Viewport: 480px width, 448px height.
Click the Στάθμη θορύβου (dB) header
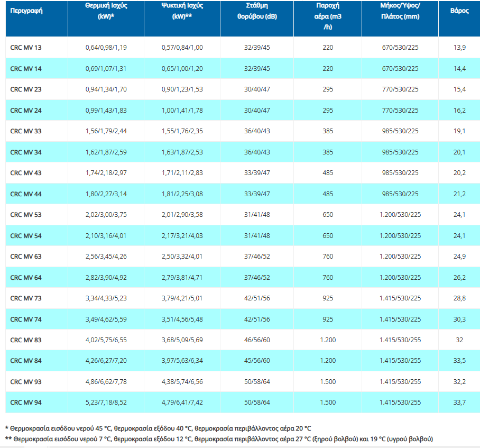click(256, 11)
